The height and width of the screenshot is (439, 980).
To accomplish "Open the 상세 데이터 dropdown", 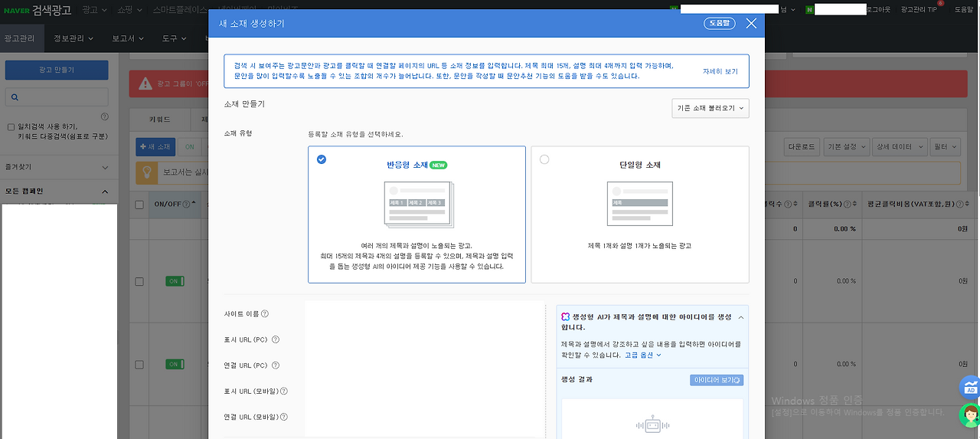I will 901,146.
